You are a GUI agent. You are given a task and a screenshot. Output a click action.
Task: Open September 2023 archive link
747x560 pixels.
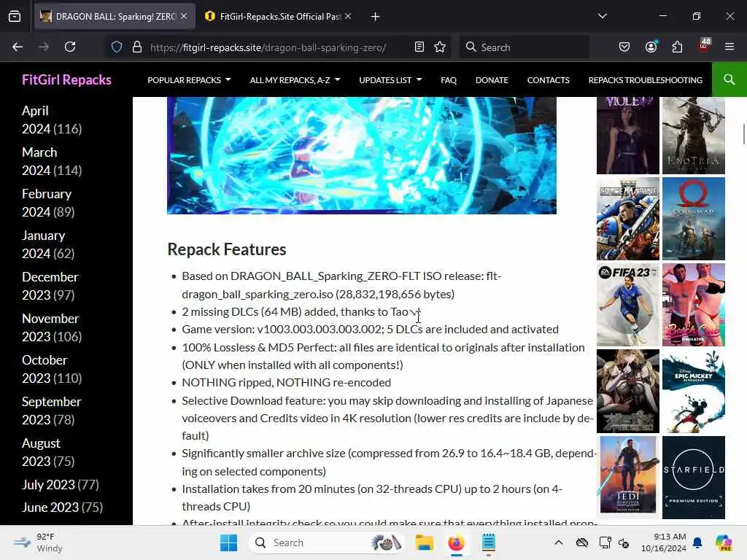(x=52, y=410)
